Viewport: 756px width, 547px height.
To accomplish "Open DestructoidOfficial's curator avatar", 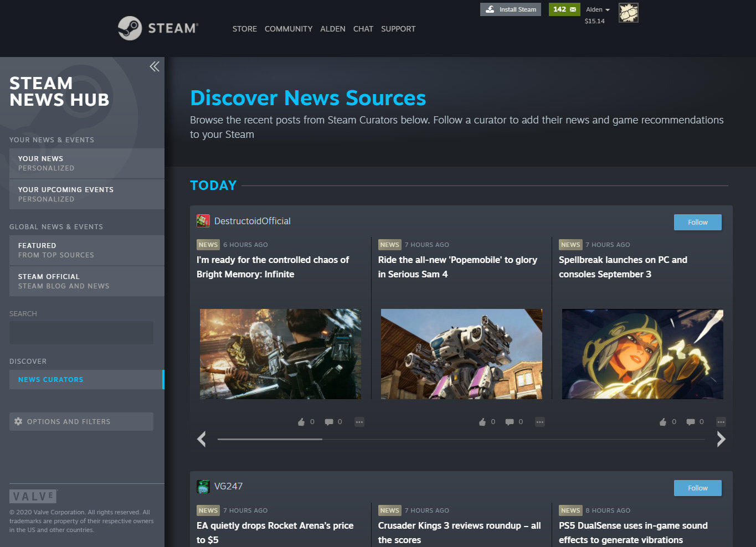I will point(203,220).
